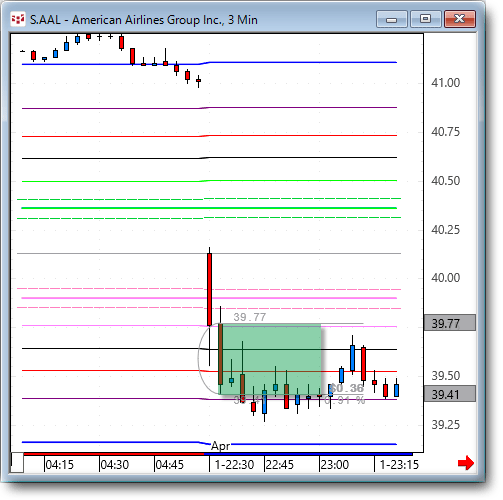
Task: Click the $0.36 measurement label
Action: pyautogui.click(x=347, y=388)
